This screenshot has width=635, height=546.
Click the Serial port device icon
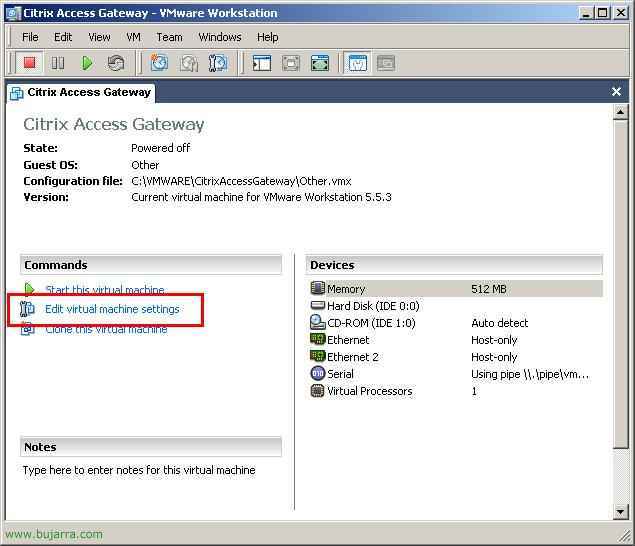click(318, 373)
